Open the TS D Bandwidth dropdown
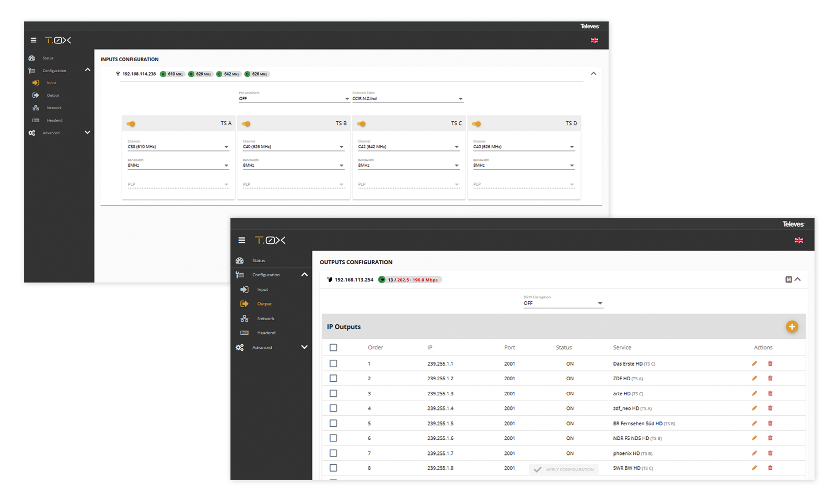The height and width of the screenshot is (504, 836). (524, 163)
